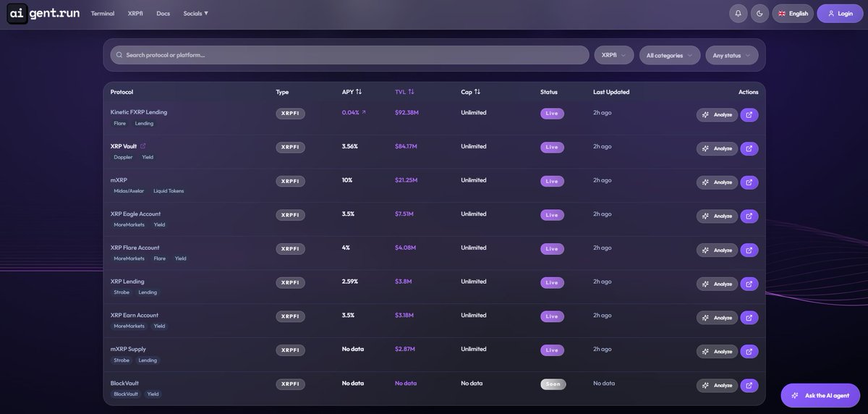Click Live status badge for XRP Lending
868x414 pixels.
552,282
